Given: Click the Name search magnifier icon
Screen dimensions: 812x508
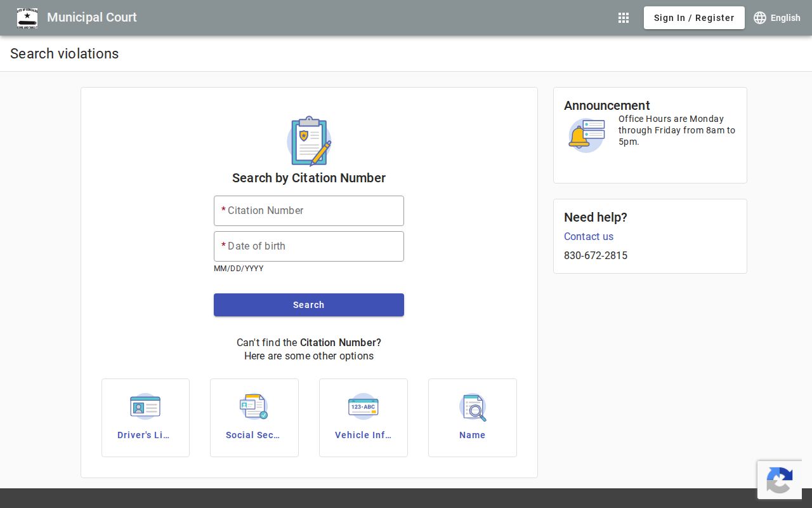Looking at the screenshot, I should tap(473, 406).
